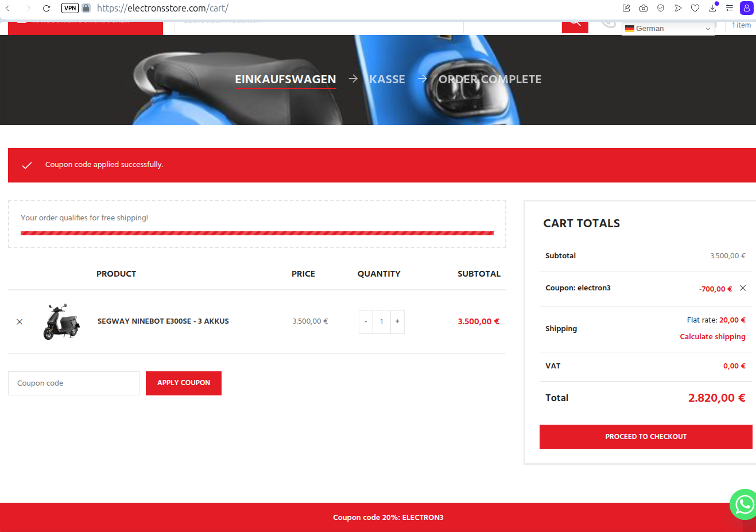Click the free shipping progress bar
Screen dimensions: 756x532
257,233
